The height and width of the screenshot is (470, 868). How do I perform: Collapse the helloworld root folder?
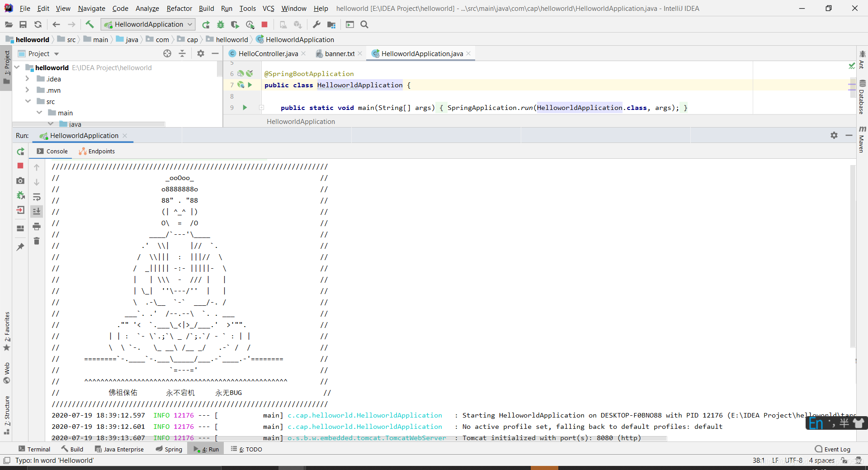[x=17, y=67]
